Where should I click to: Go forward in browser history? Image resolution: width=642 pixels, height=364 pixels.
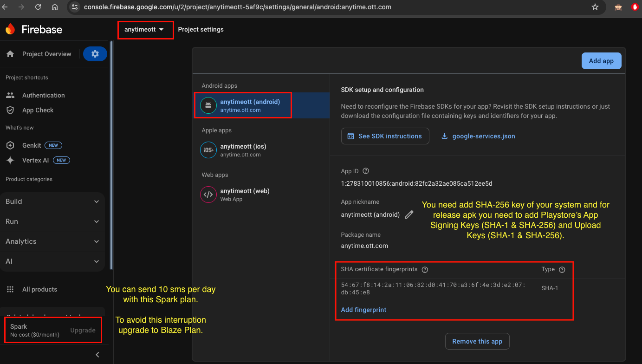[x=21, y=7]
